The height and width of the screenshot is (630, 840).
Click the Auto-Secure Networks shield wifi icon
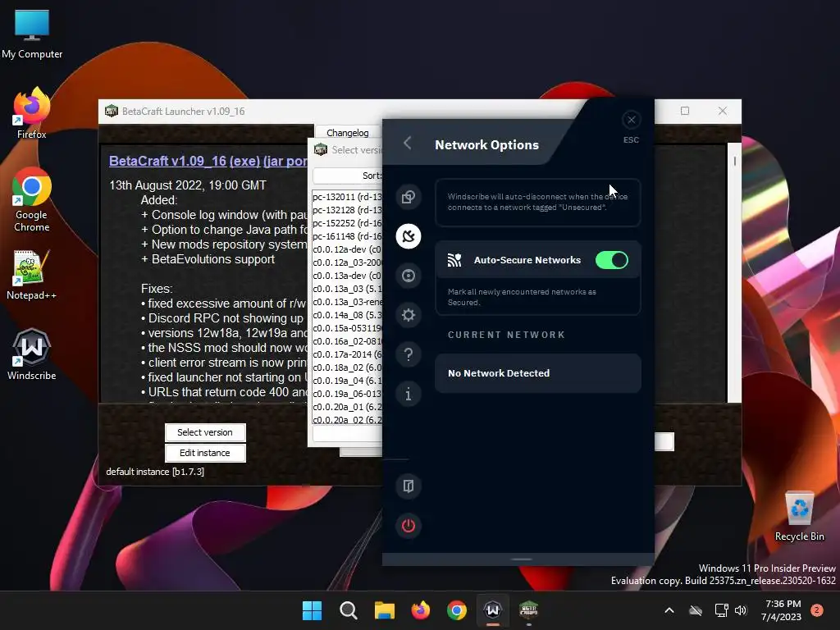click(454, 260)
